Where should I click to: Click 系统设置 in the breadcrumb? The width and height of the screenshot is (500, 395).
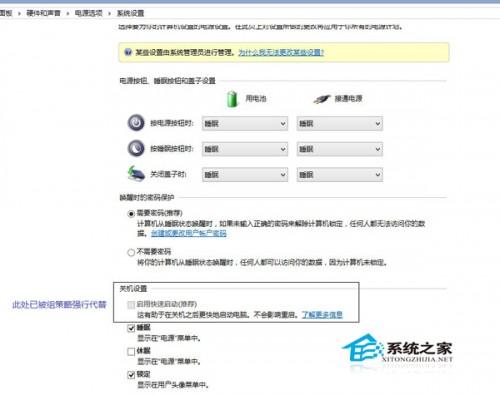click(x=130, y=13)
